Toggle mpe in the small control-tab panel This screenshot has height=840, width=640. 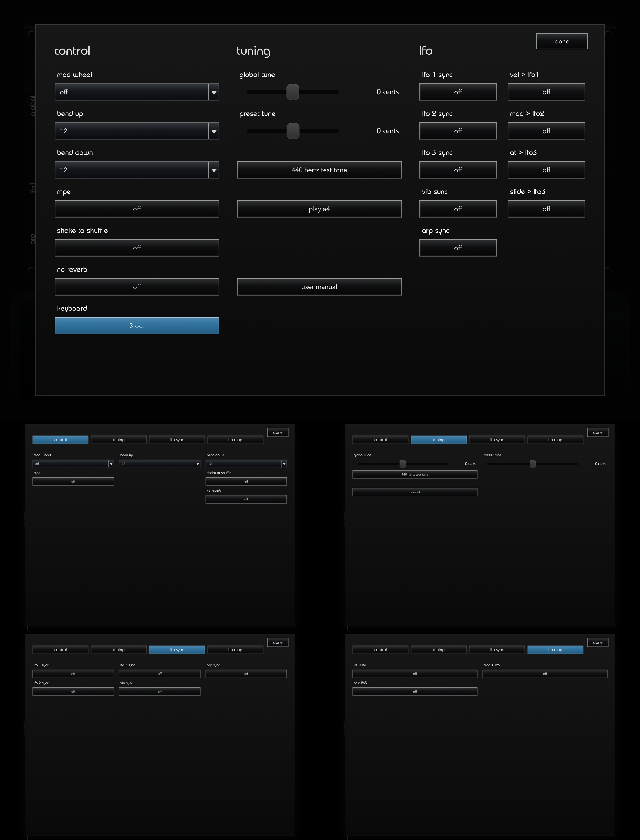(73, 482)
